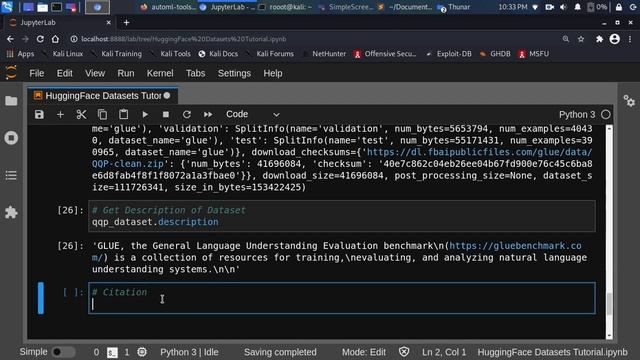This screenshot has height=360, width=640.
Task: Save the notebook with the floppy icon
Action: tap(39, 114)
